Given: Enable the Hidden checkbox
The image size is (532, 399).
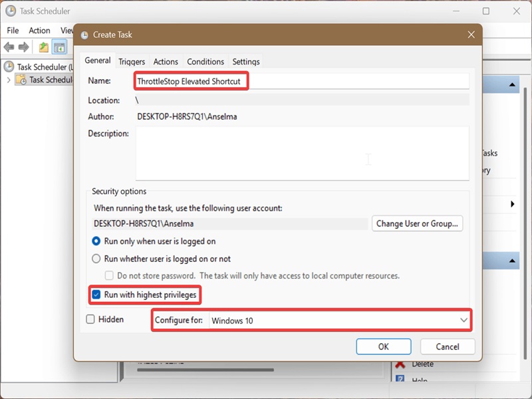Looking at the screenshot, I should coord(90,319).
